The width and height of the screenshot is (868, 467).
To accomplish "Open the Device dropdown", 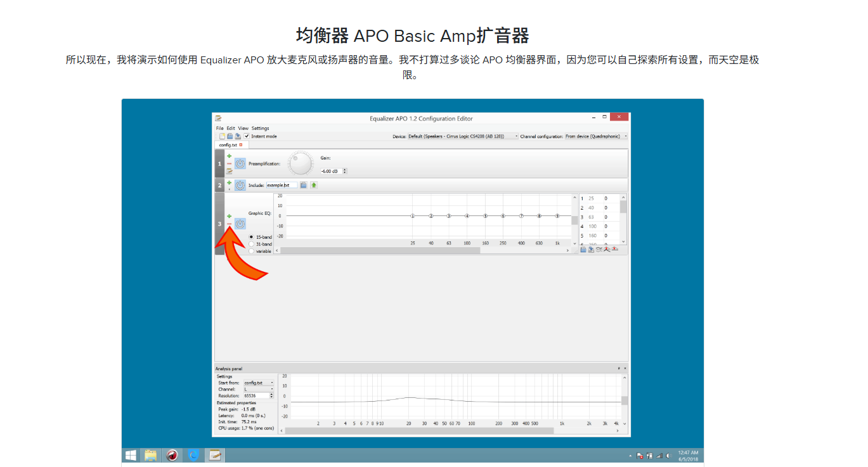I will click(463, 136).
